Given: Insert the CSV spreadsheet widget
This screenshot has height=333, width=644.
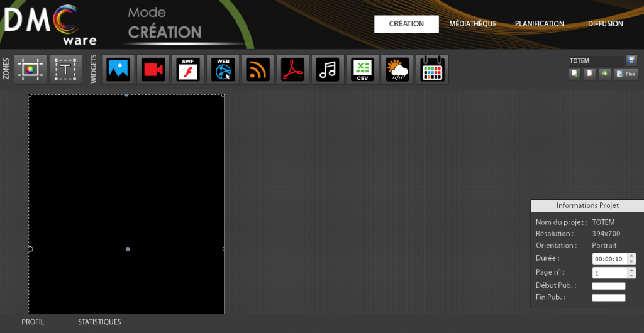Looking at the screenshot, I should coord(363,69).
